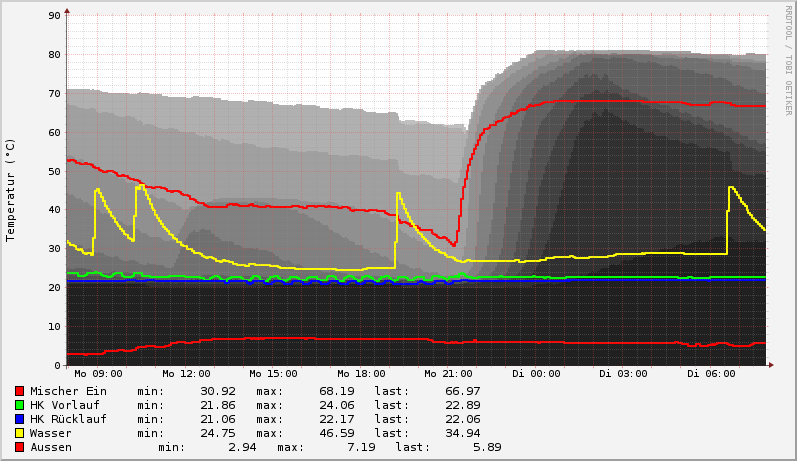Select the Di 00:00 time label
Viewport: 797px width, 461px height.
coord(537,374)
